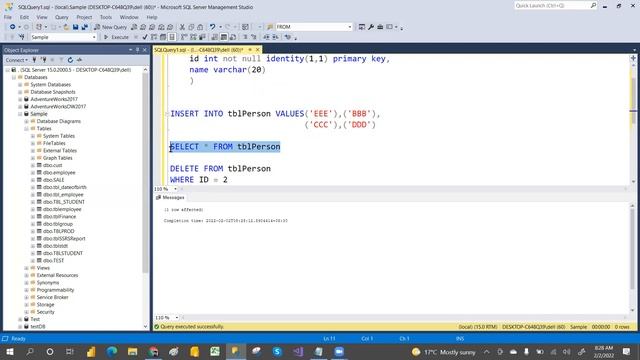
Task: Click the taskbar Search icon
Action: click(30, 351)
